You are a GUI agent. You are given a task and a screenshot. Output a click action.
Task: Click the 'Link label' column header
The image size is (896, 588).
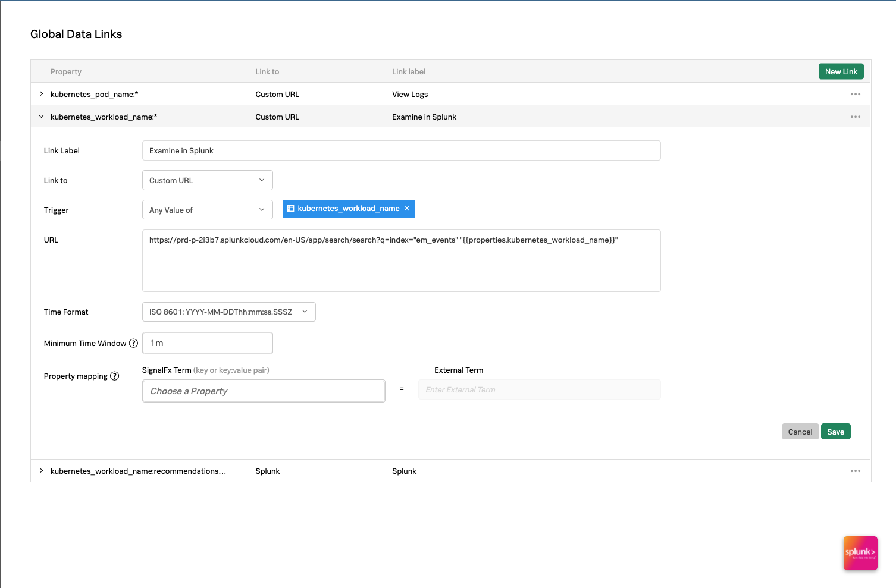[x=409, y=71]
